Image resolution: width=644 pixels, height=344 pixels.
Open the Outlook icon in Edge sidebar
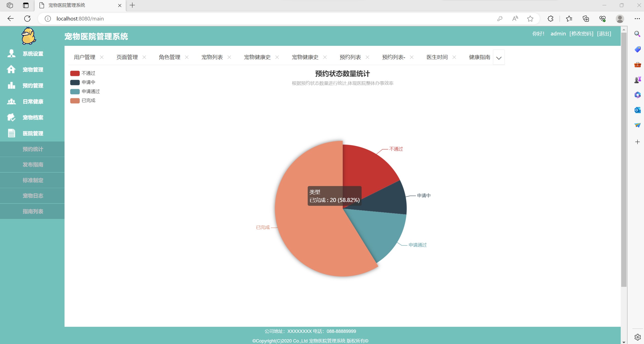click(x=637, y=110)
